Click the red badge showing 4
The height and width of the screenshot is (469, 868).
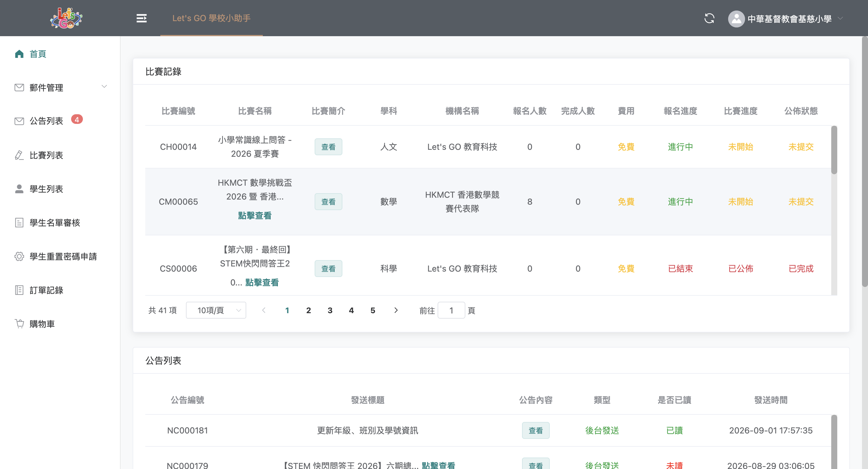pyautogui.click(x=77, y=120)
